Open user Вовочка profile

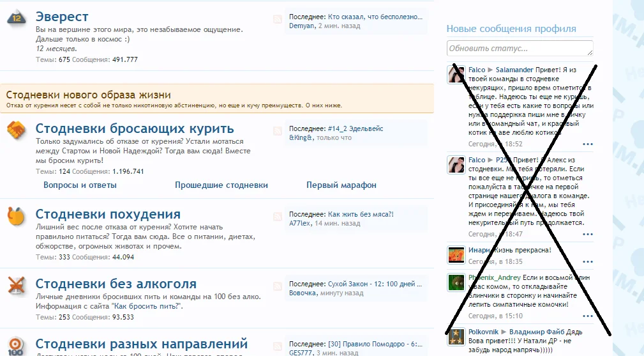303,293
